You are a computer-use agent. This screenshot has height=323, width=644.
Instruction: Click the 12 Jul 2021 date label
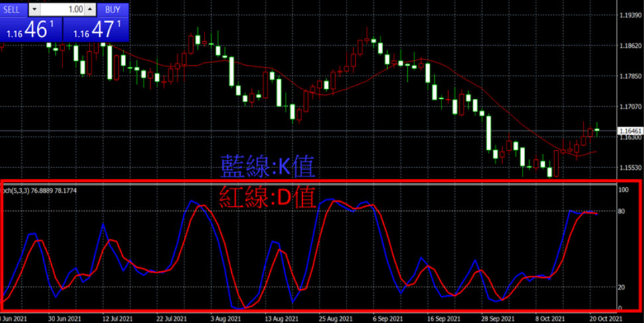coord(115,318)
